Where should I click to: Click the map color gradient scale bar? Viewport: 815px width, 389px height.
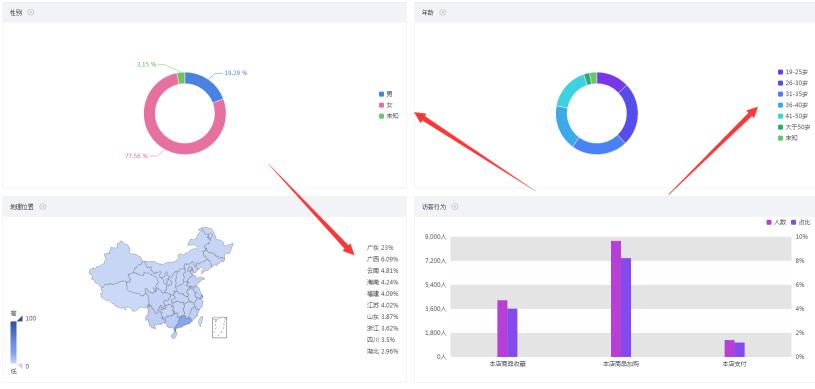coord(14,342)
